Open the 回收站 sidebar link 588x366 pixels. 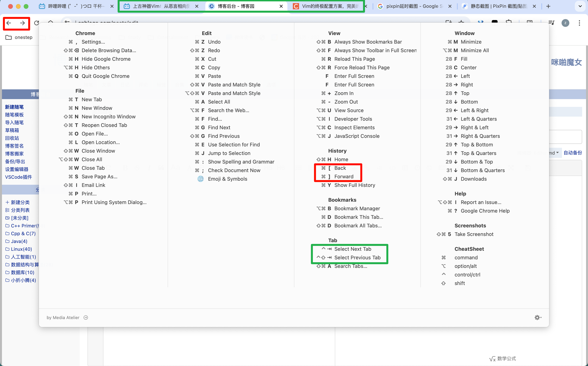12,138
